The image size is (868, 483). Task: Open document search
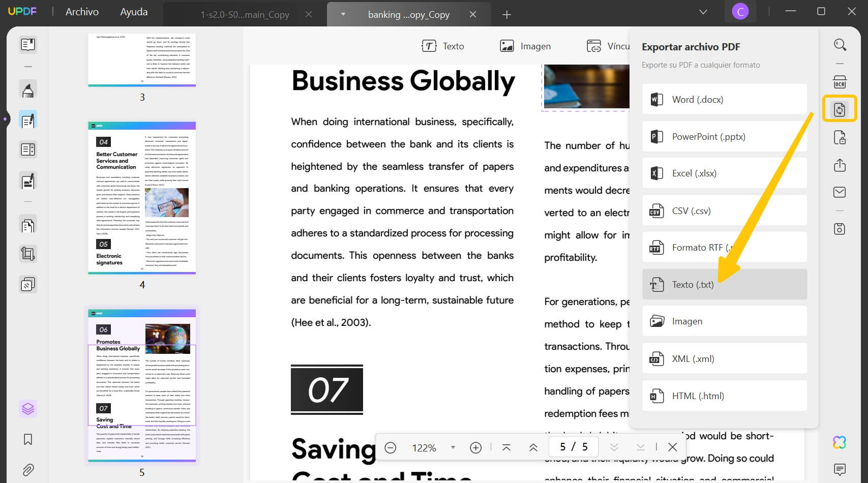coord(840,44)
